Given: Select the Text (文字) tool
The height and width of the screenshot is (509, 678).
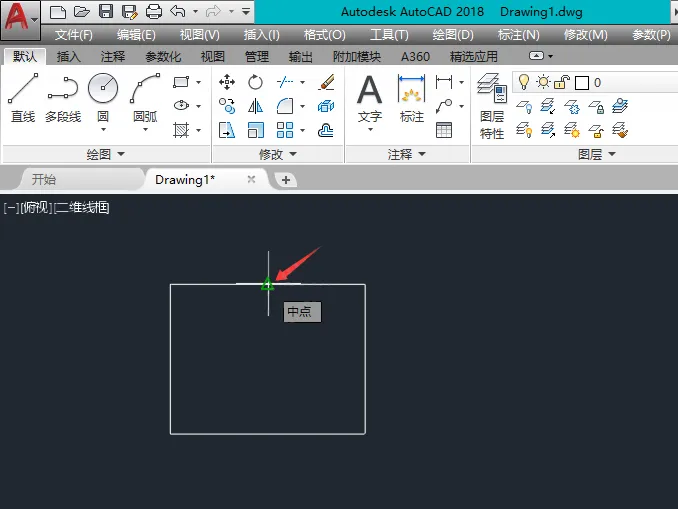Looking at the screenshot, I should tap(370, 99).
